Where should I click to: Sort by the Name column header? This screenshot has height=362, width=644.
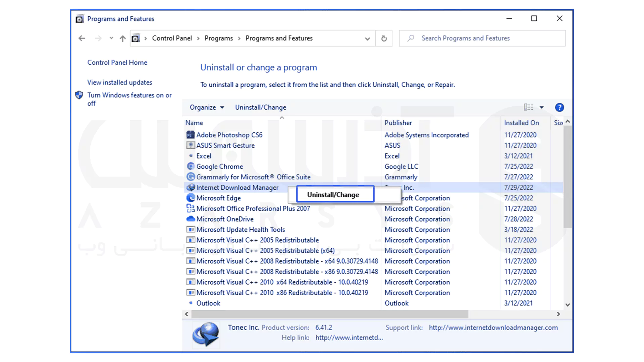click(282, 123)
